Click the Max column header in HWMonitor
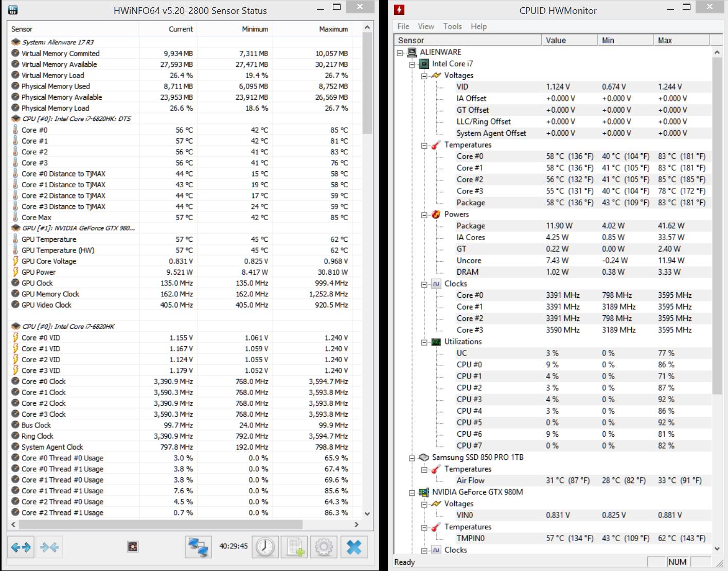 pos(681,40)
